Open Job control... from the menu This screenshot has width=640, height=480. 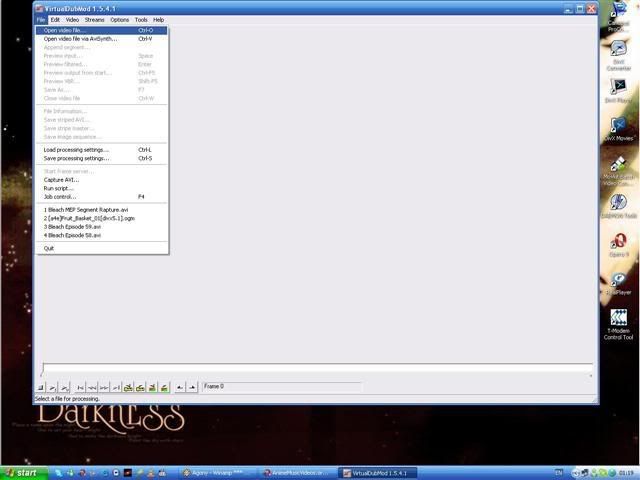click(102, 197)
